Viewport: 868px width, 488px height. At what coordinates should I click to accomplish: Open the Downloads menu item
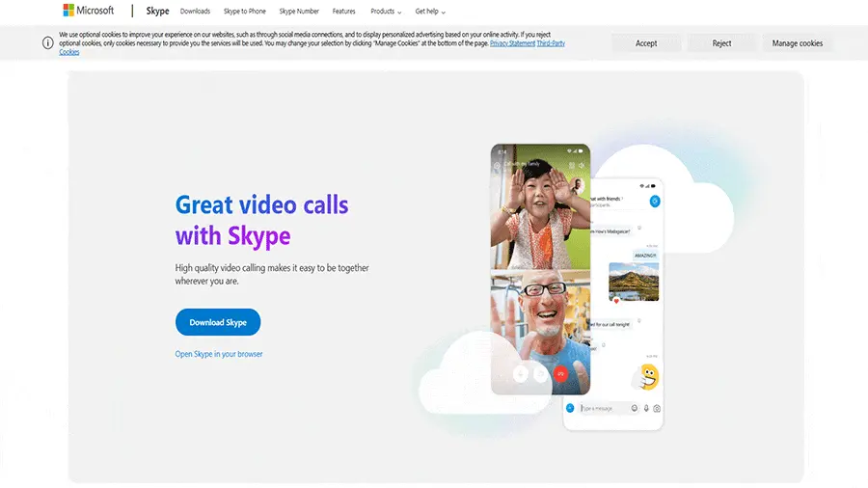195,12
